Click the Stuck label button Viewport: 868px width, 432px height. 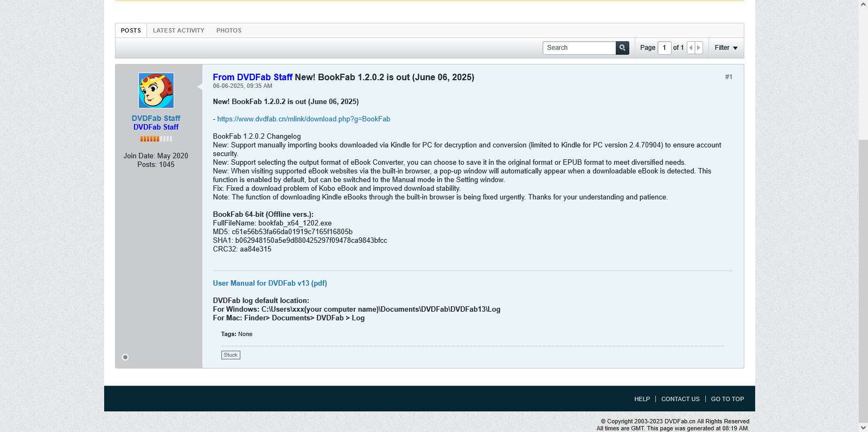coord(231,355)
